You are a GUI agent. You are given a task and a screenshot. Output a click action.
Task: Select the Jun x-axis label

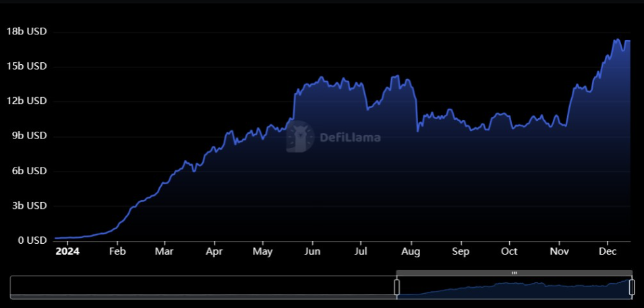point(312,251)
